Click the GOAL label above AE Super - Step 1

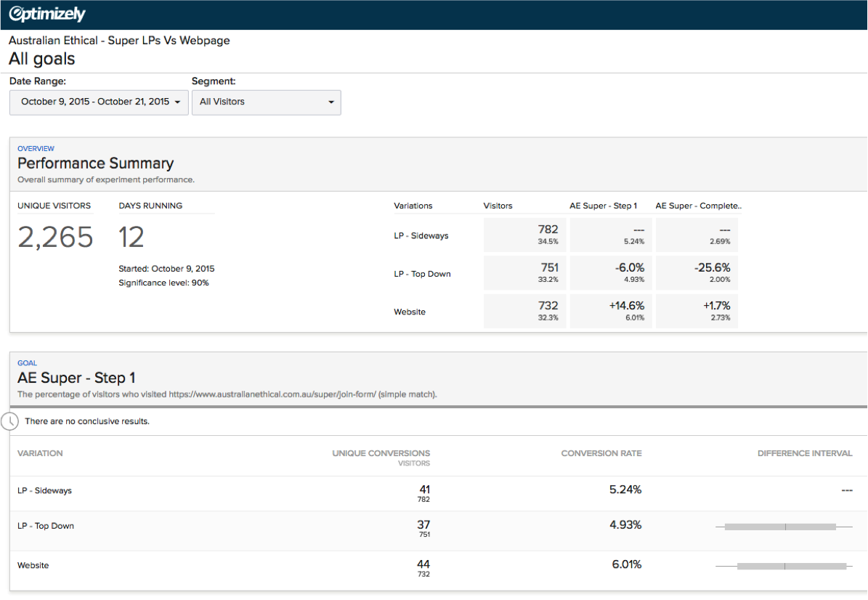click(27, 363)
